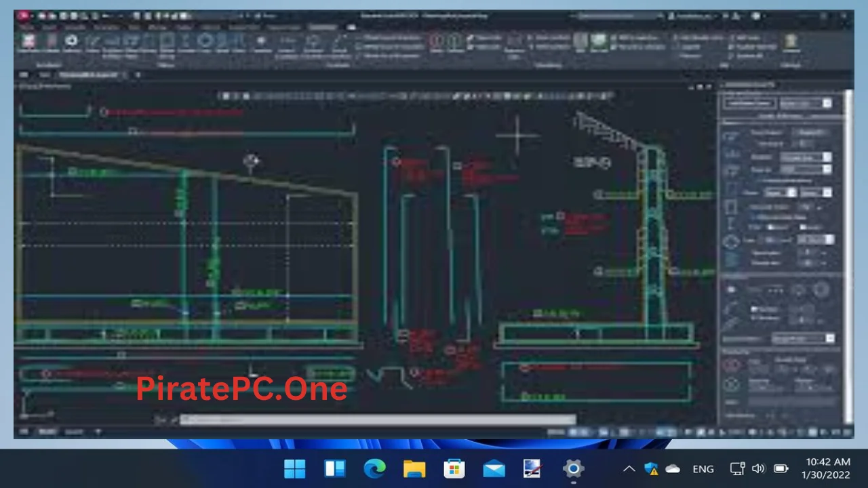This screenshot has width=868, height=488.
Task: Open Microsoft Store from taskbar
Action: click(454, 468)
